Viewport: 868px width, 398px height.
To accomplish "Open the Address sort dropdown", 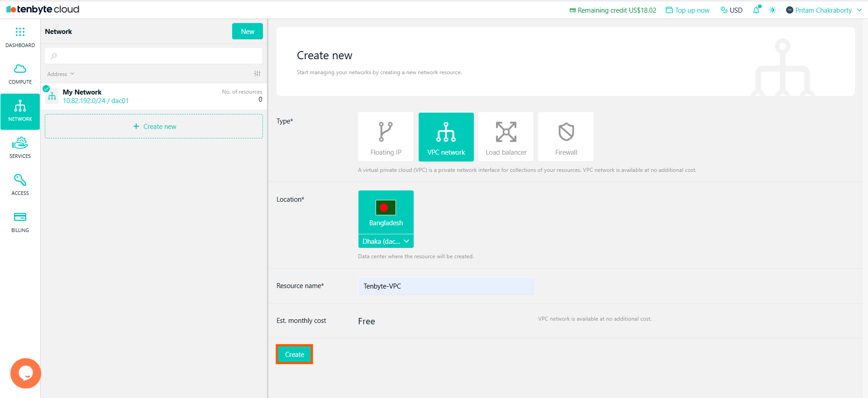I will (61, 74).
